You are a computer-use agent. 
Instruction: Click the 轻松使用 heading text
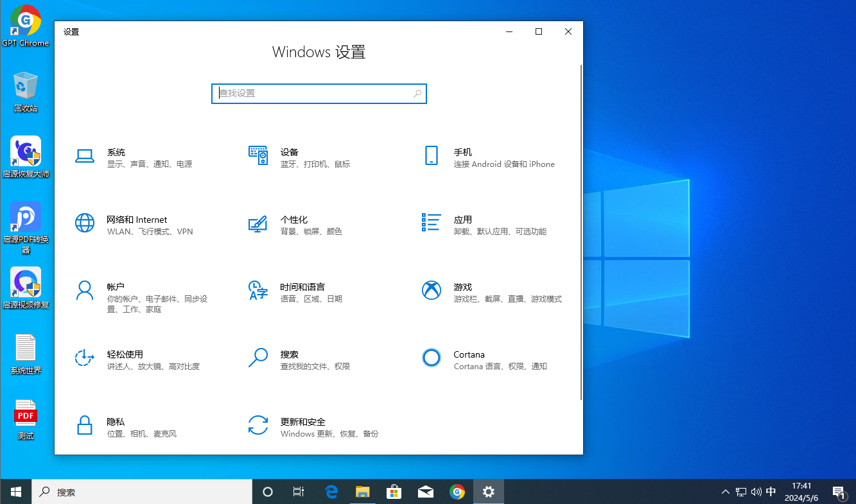[x=125, y=354]
